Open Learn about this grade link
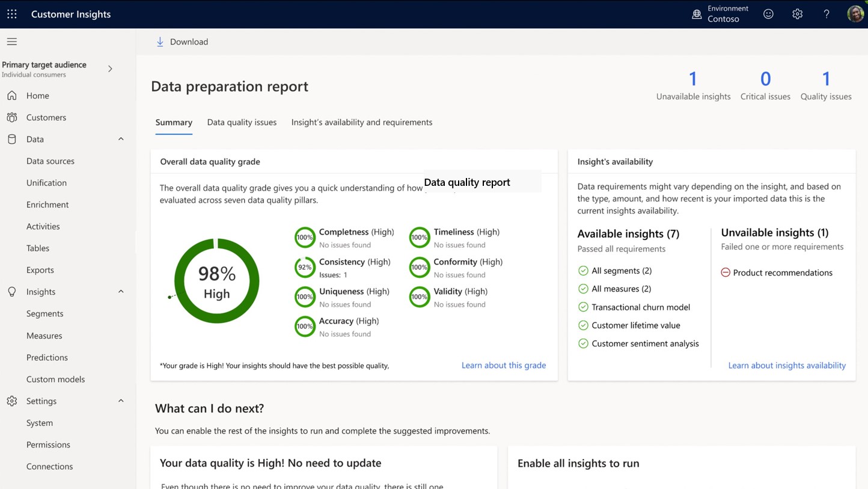Image resolution: width=868 pixels, height=489 pixels. pyautogui.click(x=504, y=365)
